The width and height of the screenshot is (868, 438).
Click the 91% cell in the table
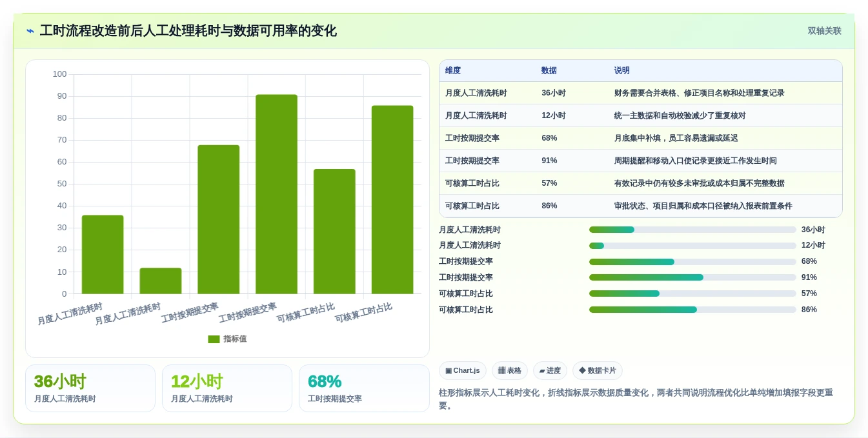pos(549,161)
